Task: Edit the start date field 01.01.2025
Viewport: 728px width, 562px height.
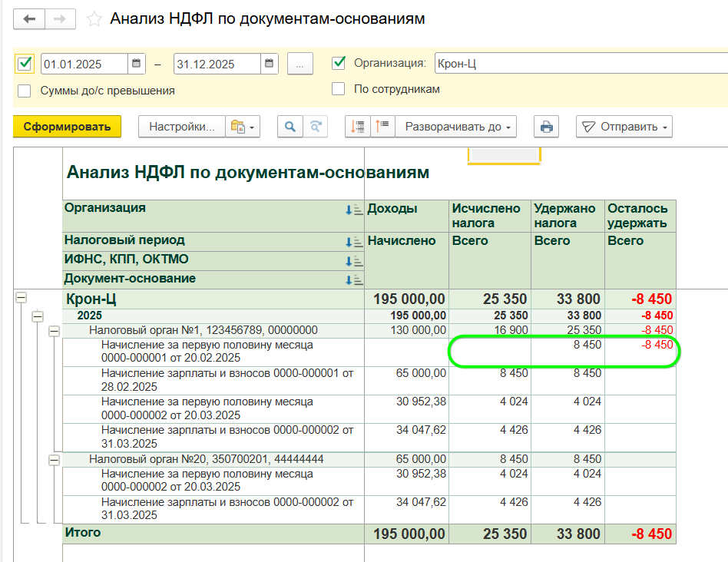Action: (x=84, y=64)
